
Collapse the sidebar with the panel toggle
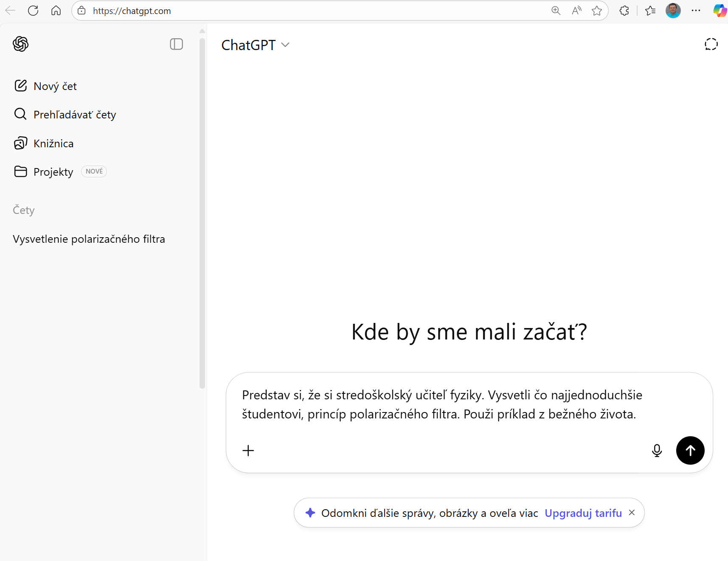176,44
